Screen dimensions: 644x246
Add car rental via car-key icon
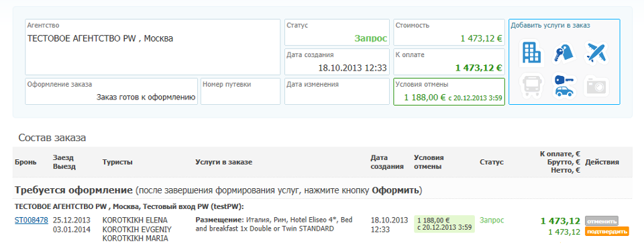click(564, 85)
